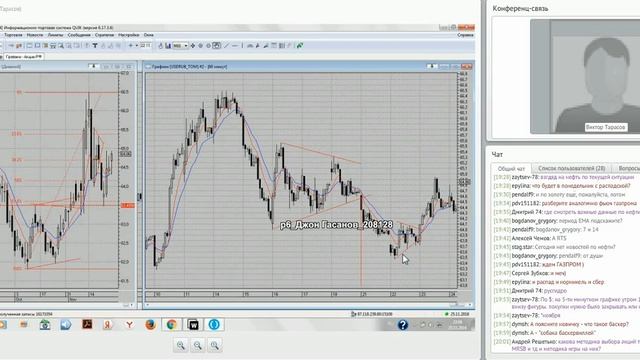Open Yandex Browser 'Y' taskbar icon
The image size is (640, 360).
129,324
